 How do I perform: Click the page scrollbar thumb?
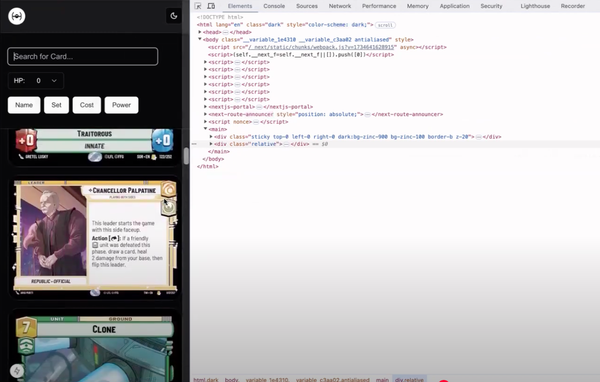[x=186, y=156]
